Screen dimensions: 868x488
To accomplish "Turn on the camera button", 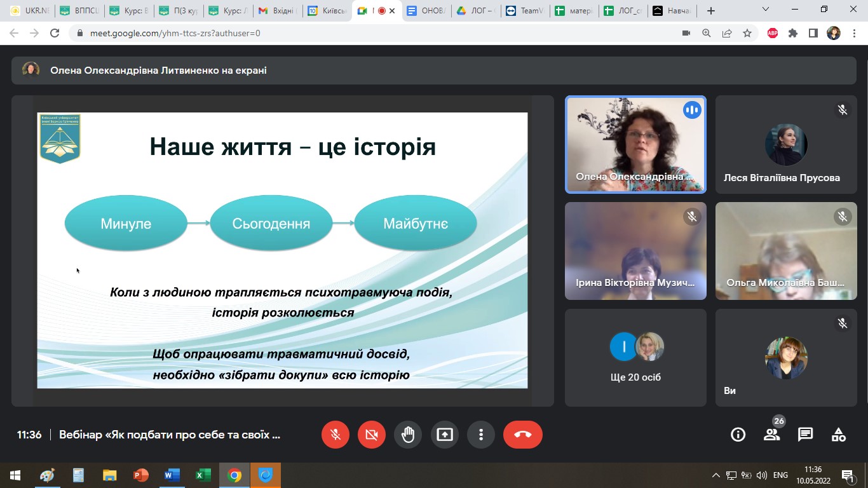I will point(372,435).
